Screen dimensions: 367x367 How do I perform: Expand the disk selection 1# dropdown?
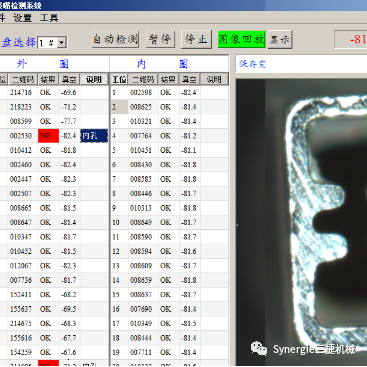pyautogui.click(x=61, y=43)
